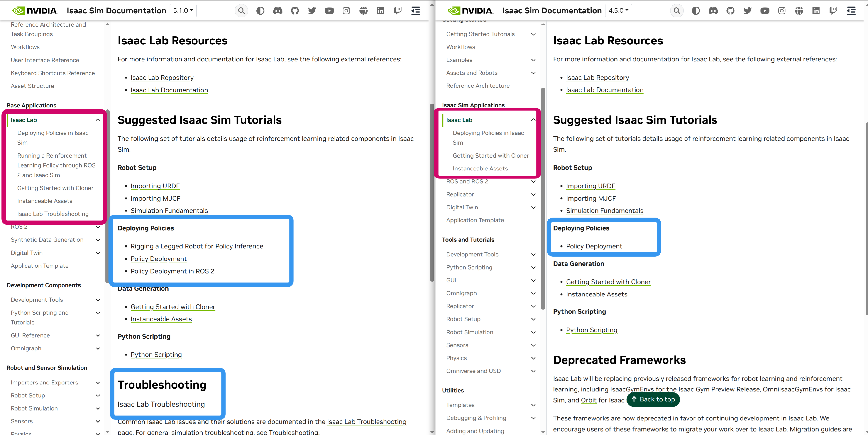Open Twitch icon in the 4.5.0 window
The width and height of the screenshot is (868, 435).
tap(833, 11)
